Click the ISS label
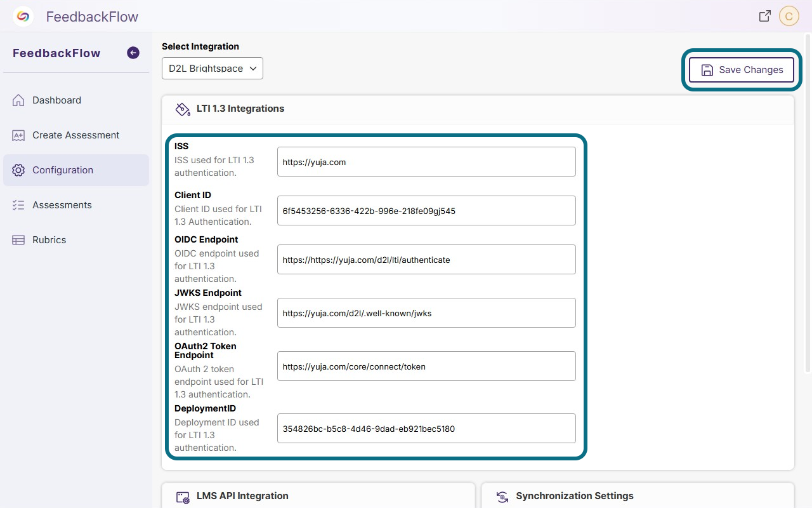Viewport: 812px width, 508px height. [x=181, y=146]
